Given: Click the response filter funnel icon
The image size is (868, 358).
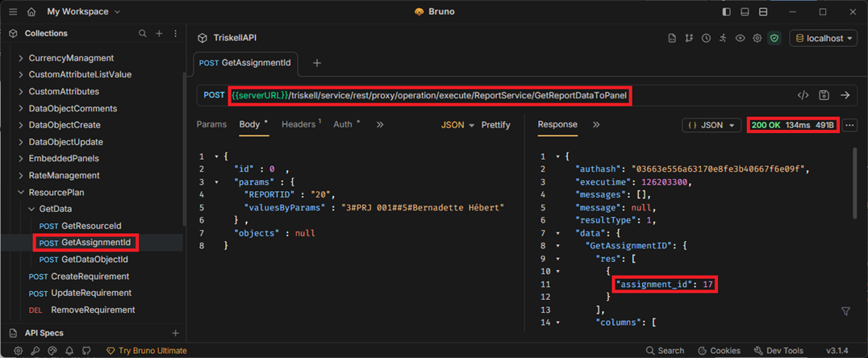Looking at the screenshot, I should tap(845, 311).
